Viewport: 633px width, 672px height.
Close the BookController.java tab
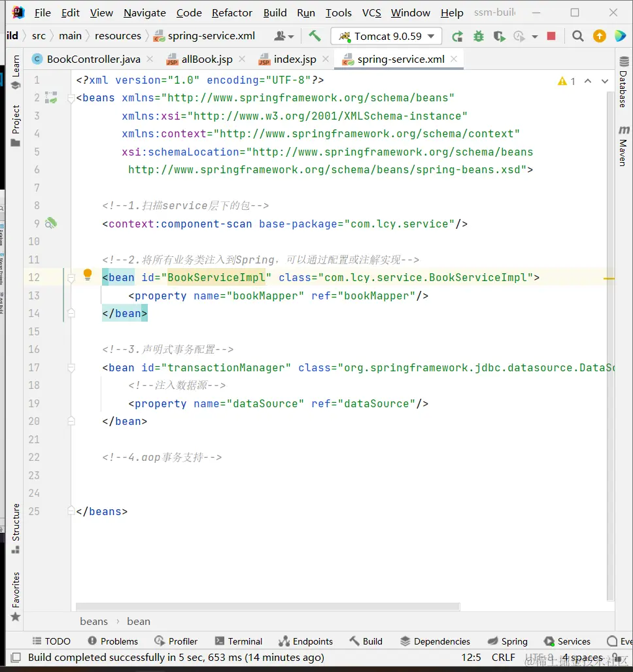150,59
